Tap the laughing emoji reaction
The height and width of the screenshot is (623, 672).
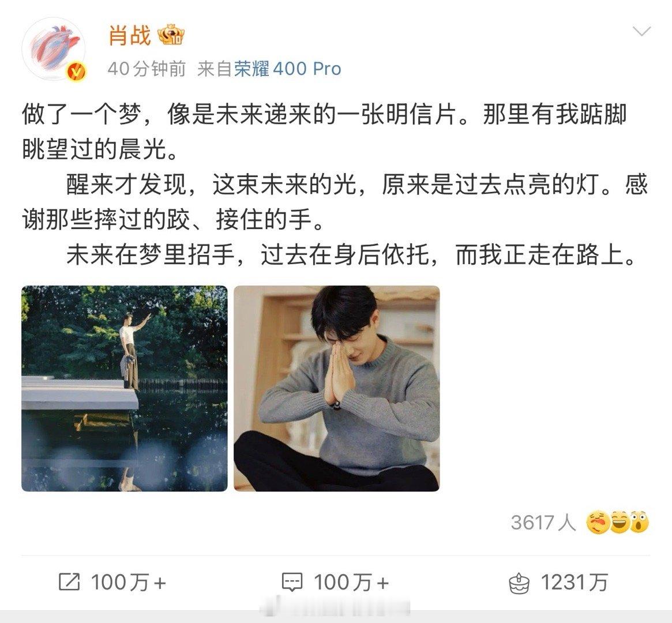[619, 522]
